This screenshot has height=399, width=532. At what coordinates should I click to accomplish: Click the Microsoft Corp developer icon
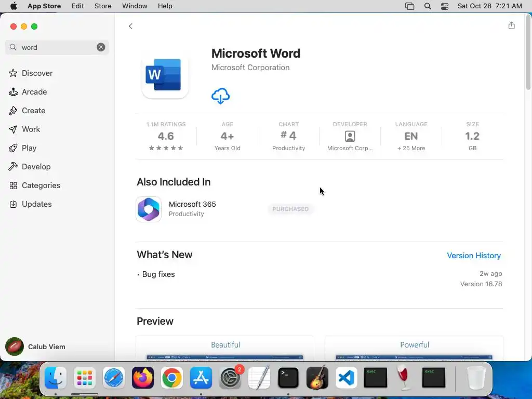click(x=350, y=136)
